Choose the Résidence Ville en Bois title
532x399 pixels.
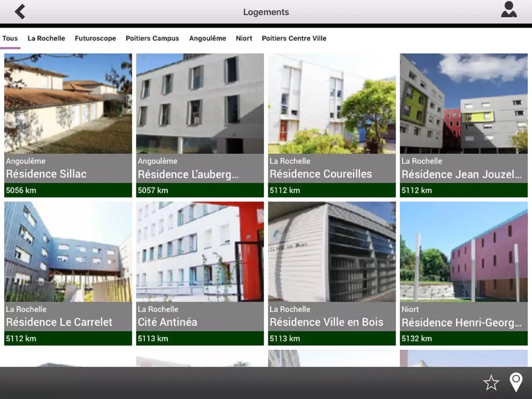tap(326, 322)
